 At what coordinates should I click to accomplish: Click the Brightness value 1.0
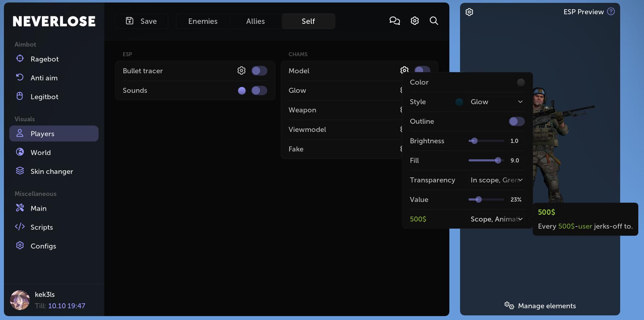(x=514, y=141)
